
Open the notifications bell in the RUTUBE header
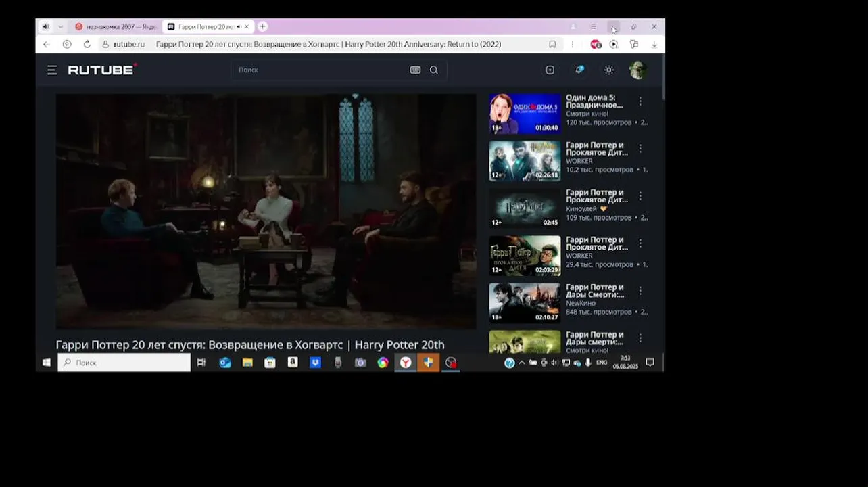point(579,70)
